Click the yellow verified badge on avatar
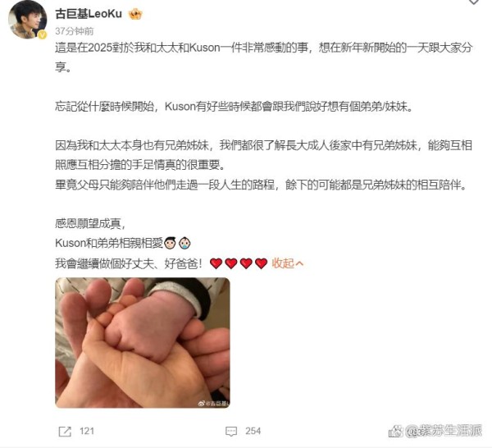 pos(43,35)
